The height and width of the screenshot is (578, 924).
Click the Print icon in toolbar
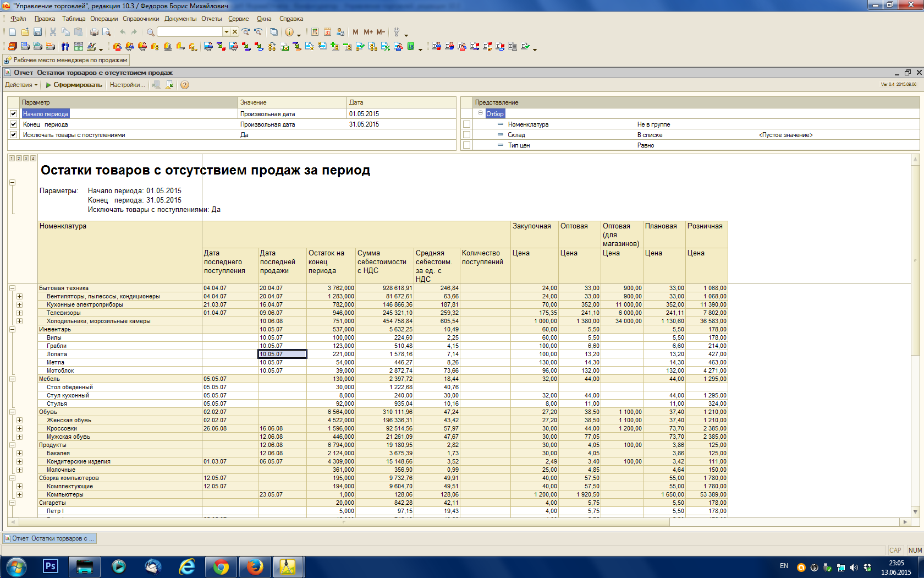(x=94, y=32)
